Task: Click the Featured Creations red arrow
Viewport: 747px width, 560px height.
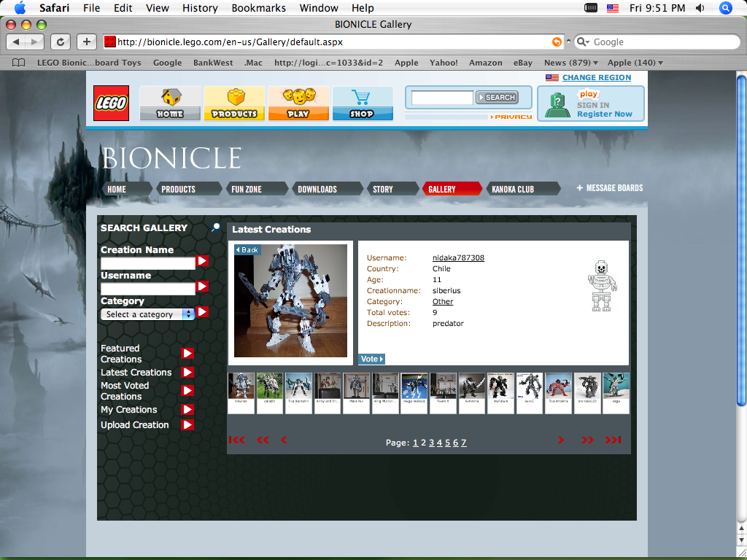Action: pos(187,354)
